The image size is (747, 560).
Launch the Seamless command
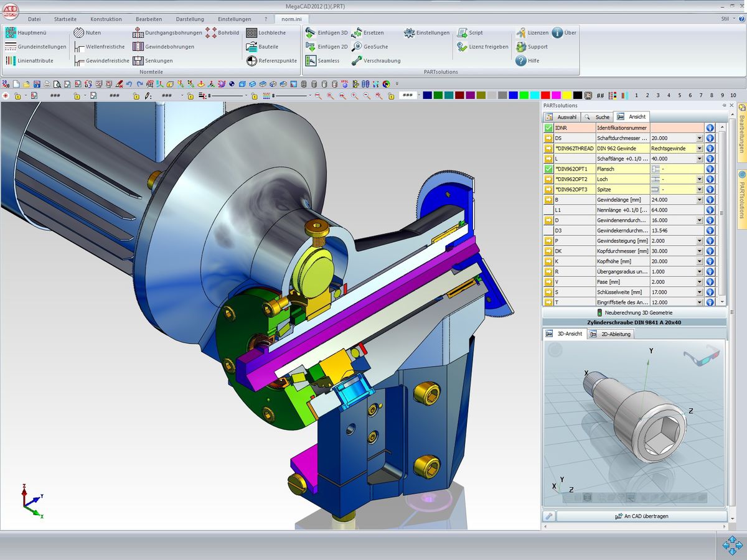tap(322, 61)
